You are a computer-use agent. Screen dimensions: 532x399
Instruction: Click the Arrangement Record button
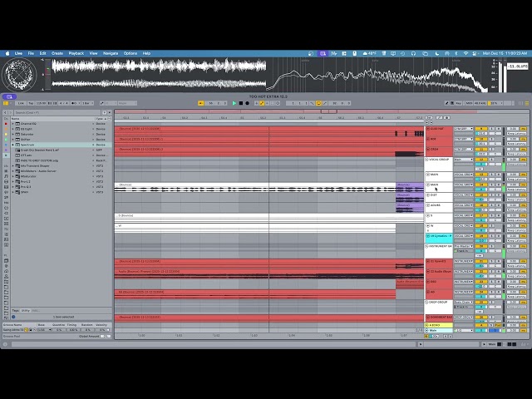248,103
